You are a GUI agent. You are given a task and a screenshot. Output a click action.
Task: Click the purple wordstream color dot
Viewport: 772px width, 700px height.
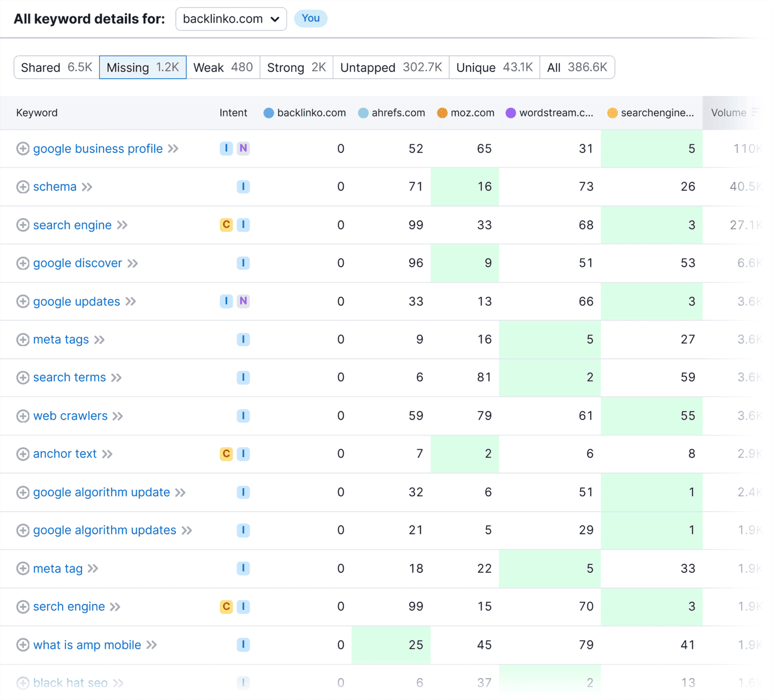pyautogui.click(x=511, y=113)
